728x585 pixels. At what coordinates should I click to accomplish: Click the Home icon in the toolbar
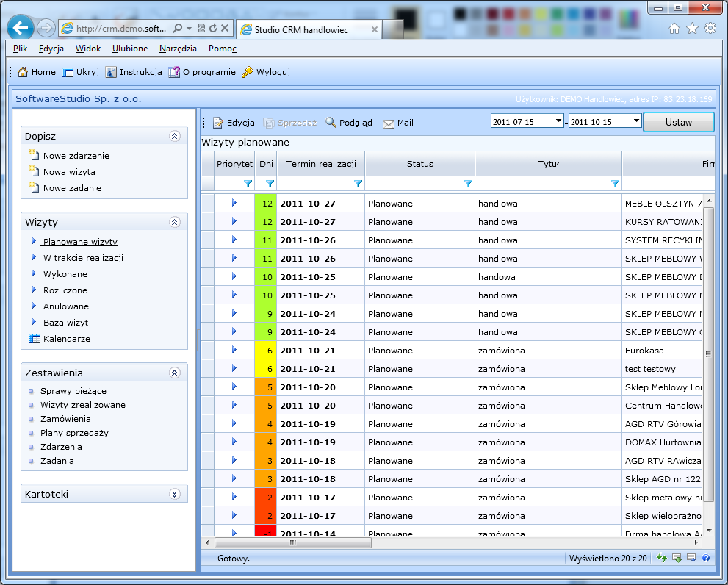click(x=23, y=72)
